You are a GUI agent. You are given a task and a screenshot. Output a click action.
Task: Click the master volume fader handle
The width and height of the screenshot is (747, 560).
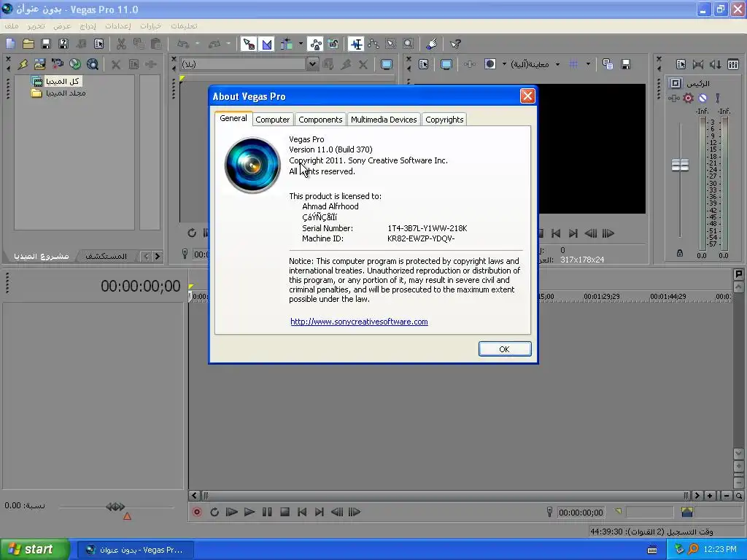(x=680, y=166)
